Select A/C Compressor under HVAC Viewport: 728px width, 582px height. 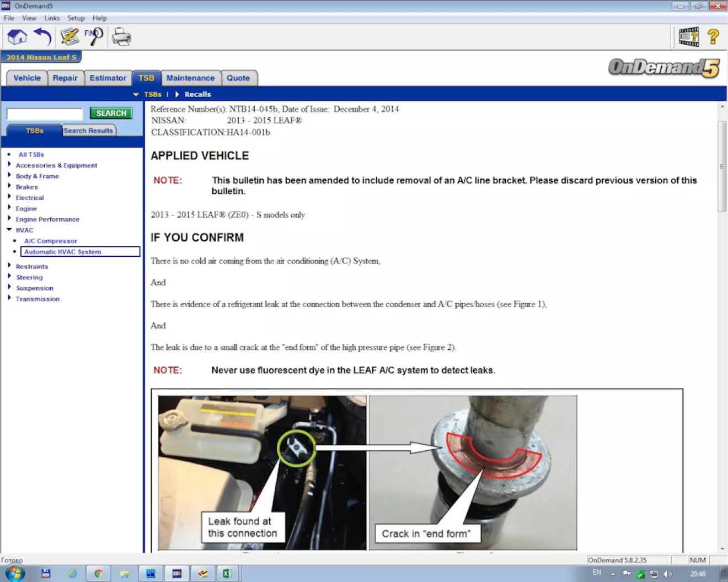[51, 241]
